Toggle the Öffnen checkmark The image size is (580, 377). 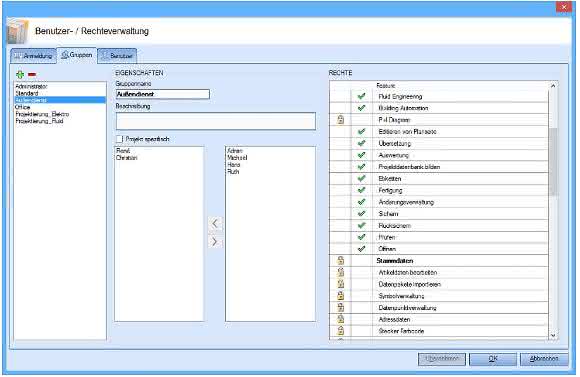pyautogui.click(x=361, y=249)
